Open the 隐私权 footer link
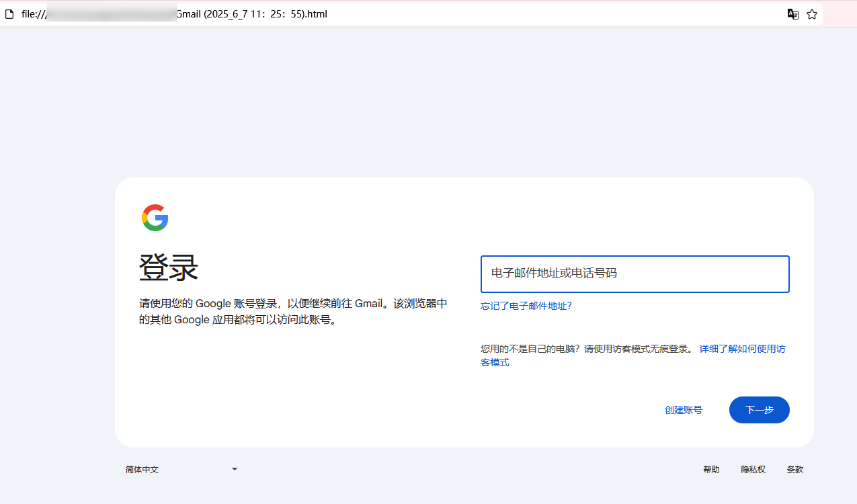Screen dimensions: 857x504 pos(753,470)
